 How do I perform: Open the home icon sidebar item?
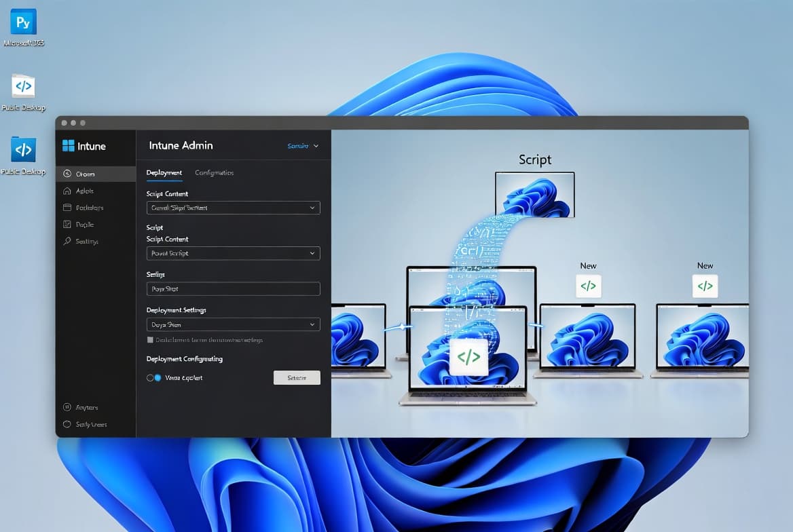(x=67, y=191)
